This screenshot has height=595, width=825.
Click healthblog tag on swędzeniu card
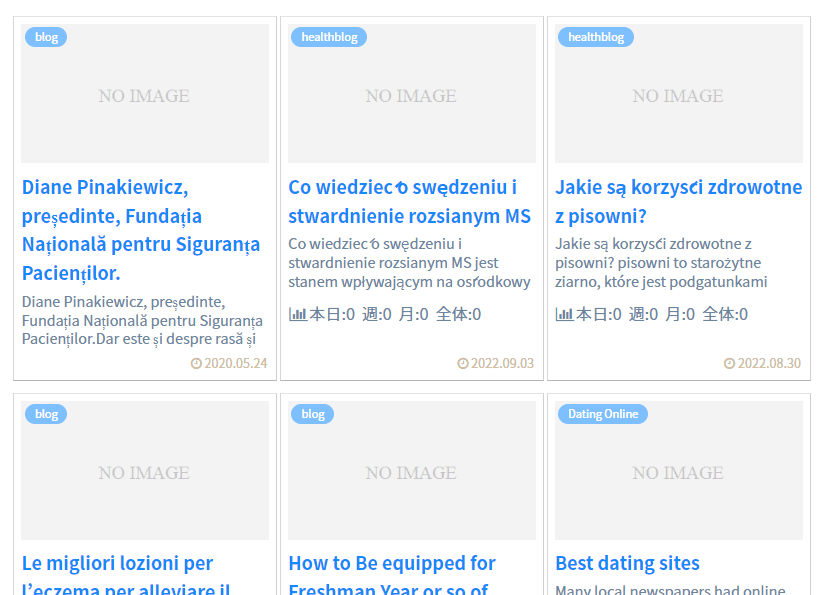(329, 37)
